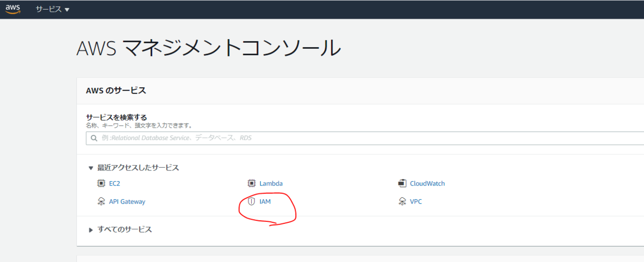Open the CloudWatch service link
644x262 pixels.
pyautogui.click(x=427, y=183)
